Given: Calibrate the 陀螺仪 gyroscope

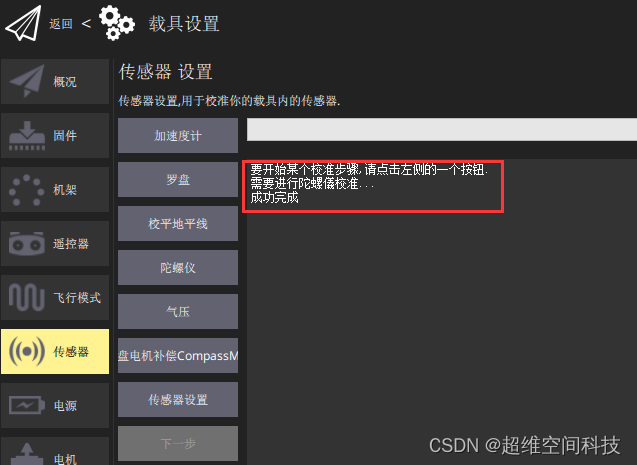Looking at the screenshot, I should [x=178, y=267].
